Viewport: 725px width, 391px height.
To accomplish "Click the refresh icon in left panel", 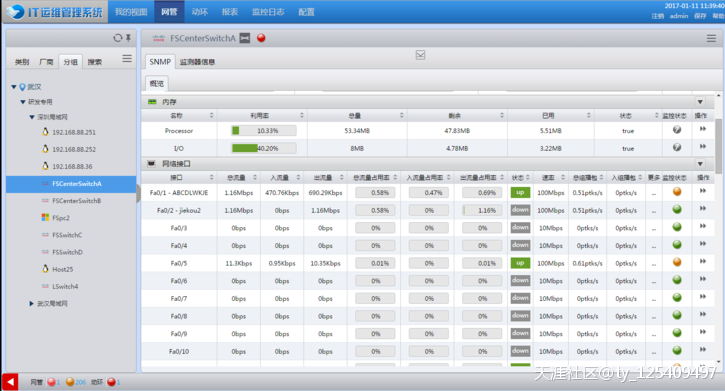I will pyautogui.click(x=117, y=38).
